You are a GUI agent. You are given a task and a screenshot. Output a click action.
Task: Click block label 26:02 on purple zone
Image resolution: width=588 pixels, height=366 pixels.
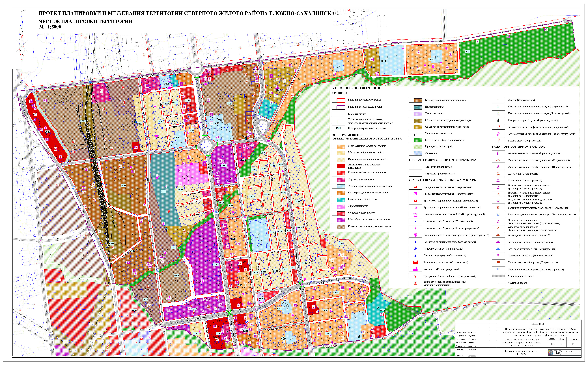pyautogui.click(x=216, y=265)
